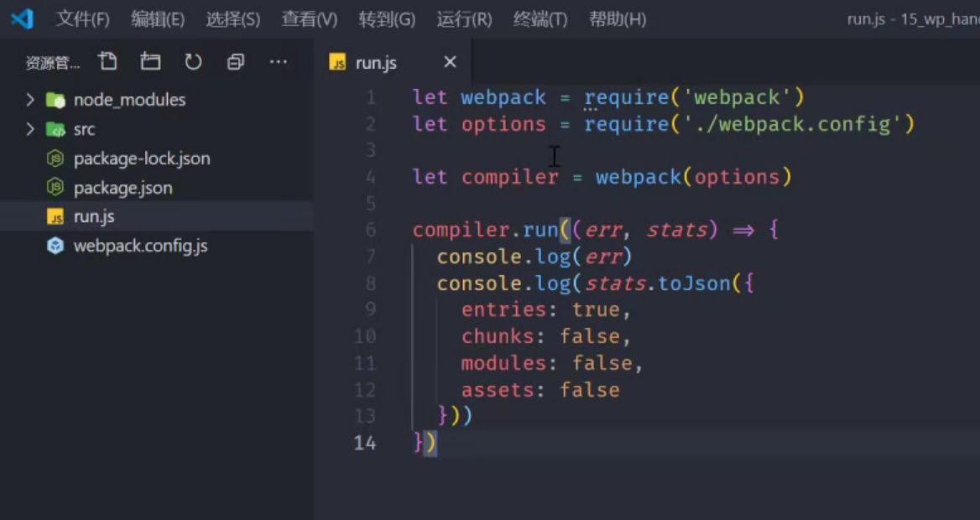Refresh the explorer file tree
980x520 pixels.
193,61
